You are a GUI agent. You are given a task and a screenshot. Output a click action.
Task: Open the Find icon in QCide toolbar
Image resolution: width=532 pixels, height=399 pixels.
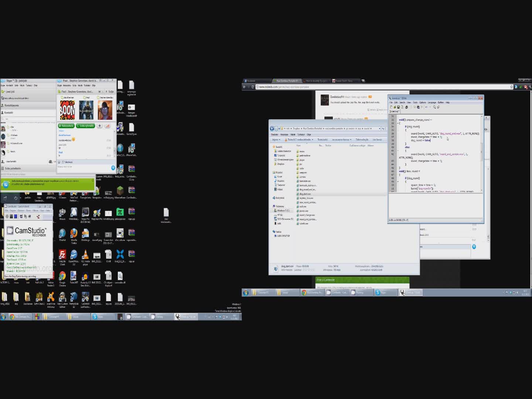pyautogui.click(x=434, y=107)
